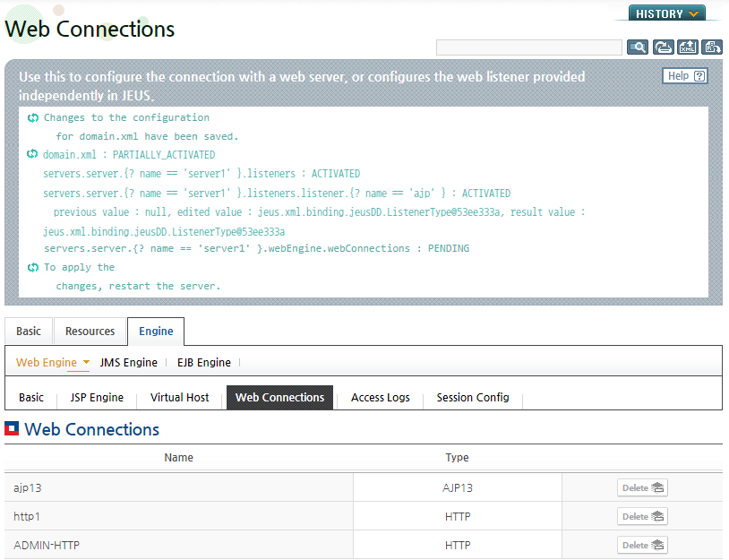Click the refresh icon beside 'To apply the'
The width and height of the screenshot is (729, 560).
[x=32, y=267]
